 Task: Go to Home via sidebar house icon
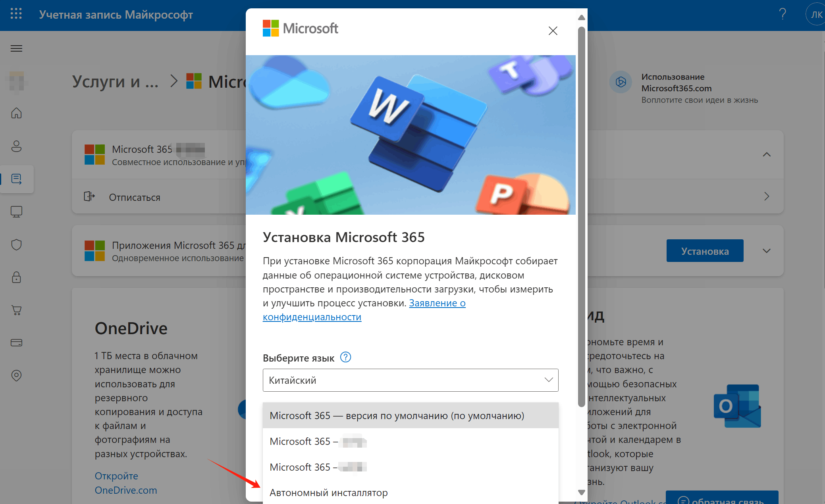pos(16,113)
